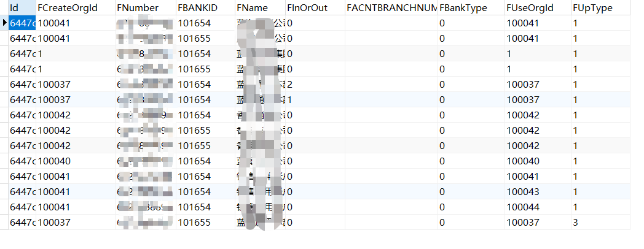Click the FNumber column header
This screenshot has width=644, height=249.
145,8
